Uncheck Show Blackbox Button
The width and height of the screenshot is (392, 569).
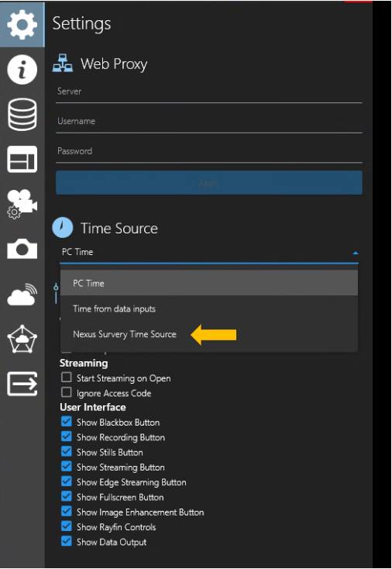pos(67,422)
